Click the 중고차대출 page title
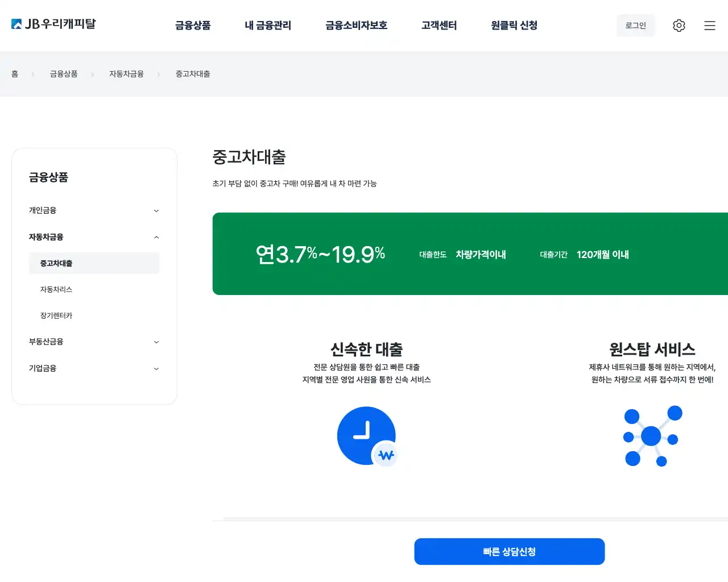728x582 pixels. (x=249, y=157)
